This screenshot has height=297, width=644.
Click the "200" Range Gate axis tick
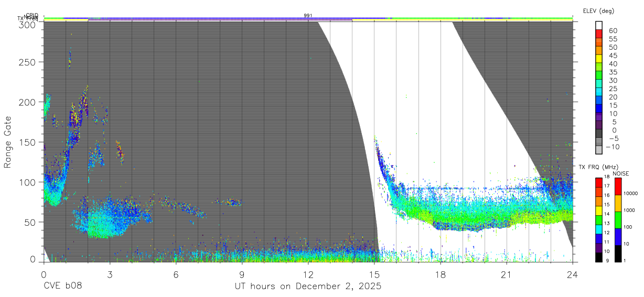(x=27, y=102)
